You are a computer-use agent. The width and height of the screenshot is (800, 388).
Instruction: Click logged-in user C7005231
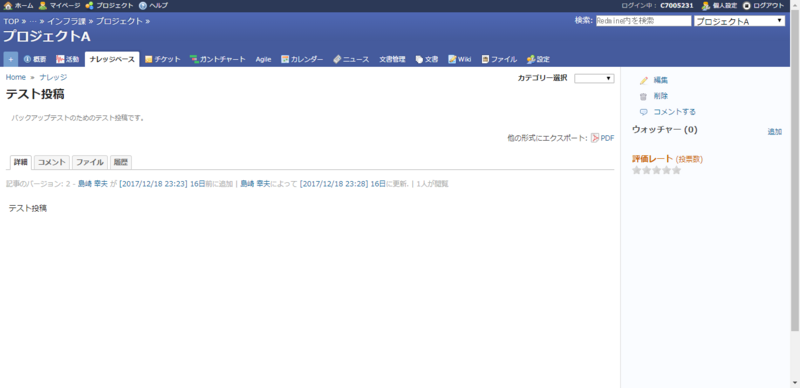pos(677,6)
